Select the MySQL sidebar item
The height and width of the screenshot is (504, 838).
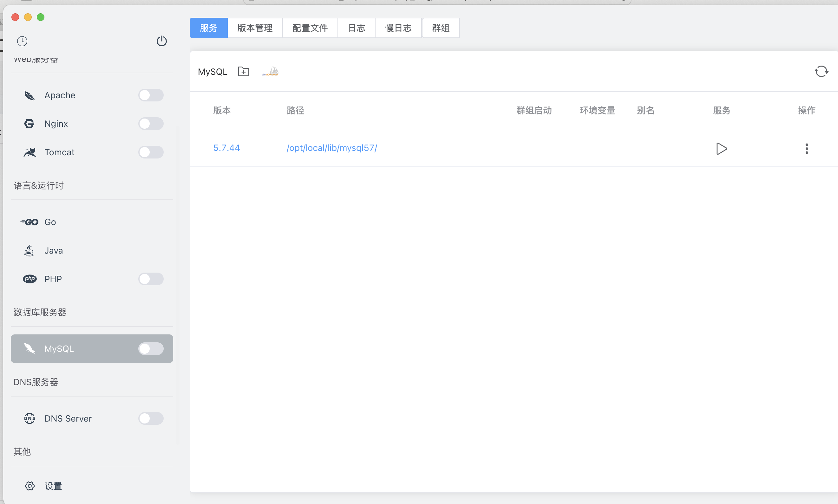(92, 348)
